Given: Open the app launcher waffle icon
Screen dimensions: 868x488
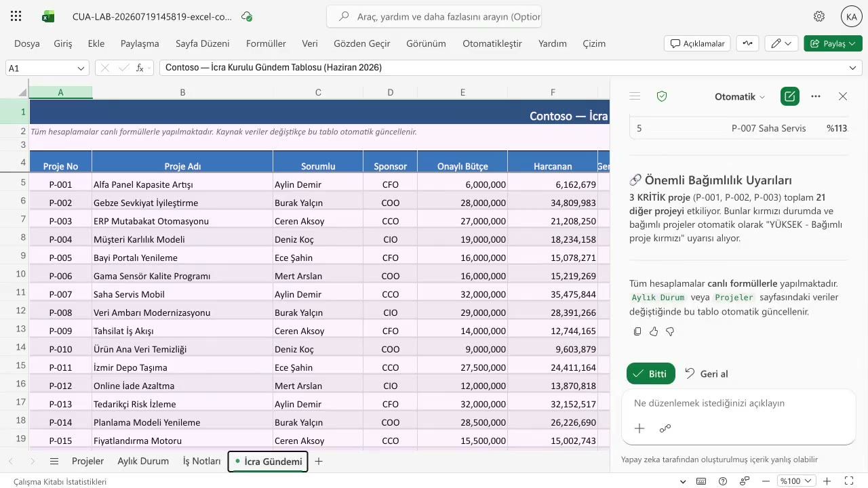Looking at the screenshot, I should pos(16,16).
